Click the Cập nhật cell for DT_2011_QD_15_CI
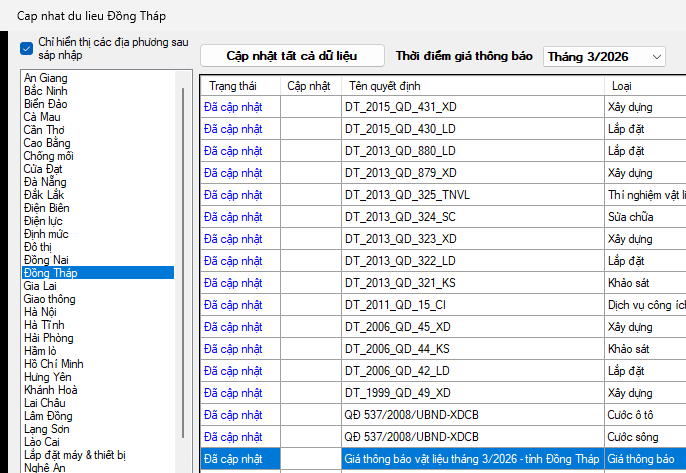 click(310, 305)
